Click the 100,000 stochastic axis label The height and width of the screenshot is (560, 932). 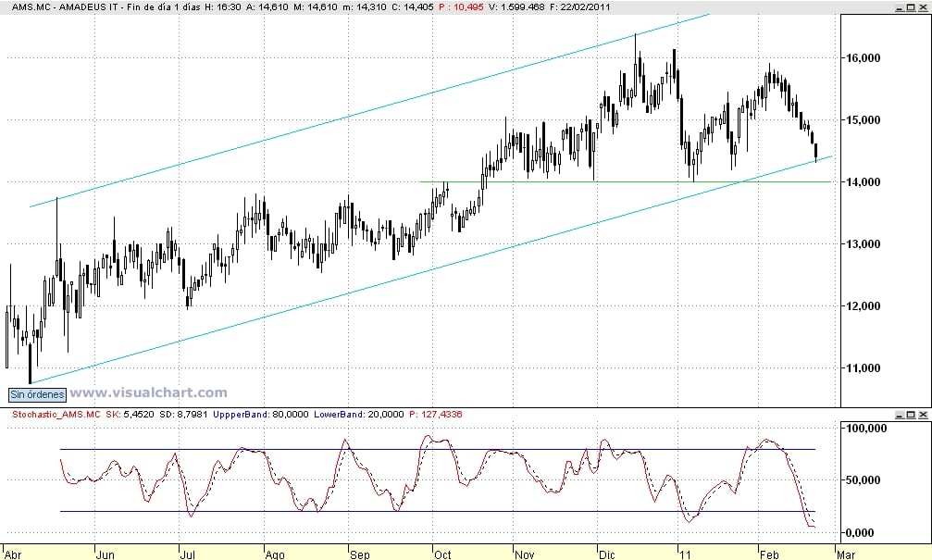click(x=865, y=428)
